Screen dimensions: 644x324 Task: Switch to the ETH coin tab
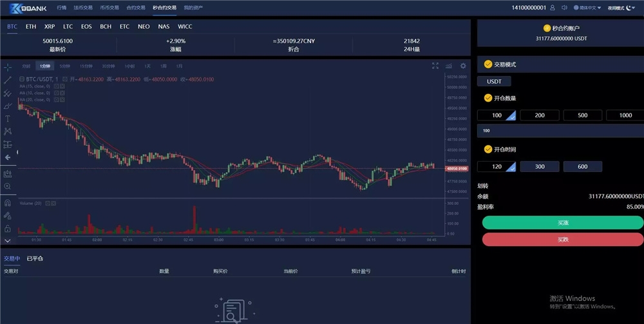pos(31,27)
